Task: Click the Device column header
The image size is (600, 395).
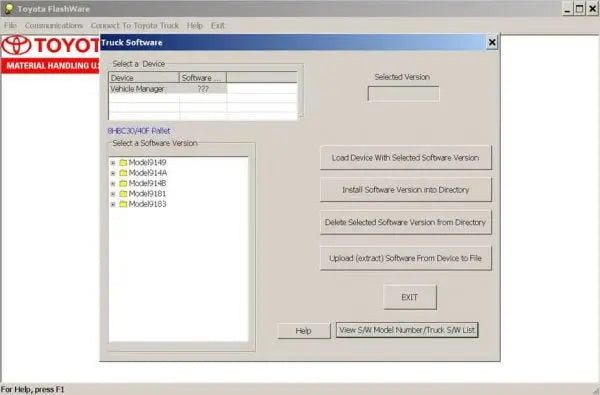Action: [x=144, y=78]
